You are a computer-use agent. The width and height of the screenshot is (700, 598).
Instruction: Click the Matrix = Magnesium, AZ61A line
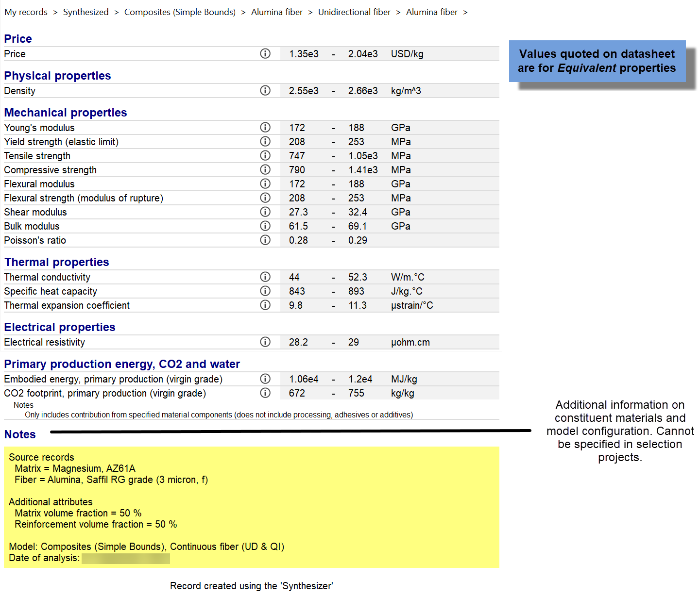[75, 468]
